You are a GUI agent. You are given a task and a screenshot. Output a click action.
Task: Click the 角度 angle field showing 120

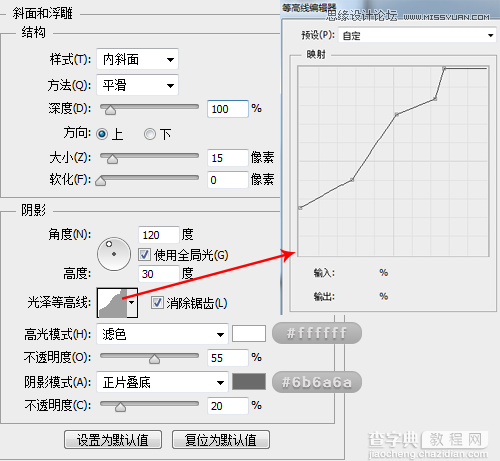(159, 235)
